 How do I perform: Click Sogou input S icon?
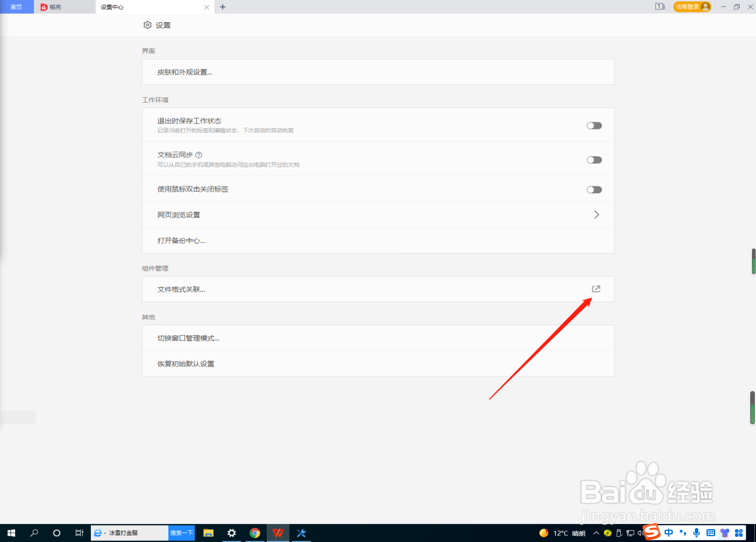[652, 532]
